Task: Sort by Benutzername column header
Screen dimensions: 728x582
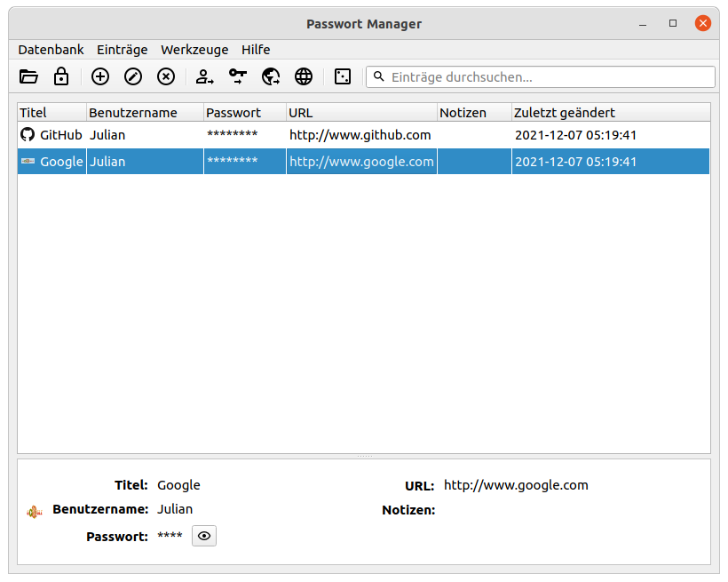Action: [x=145, y=113]
